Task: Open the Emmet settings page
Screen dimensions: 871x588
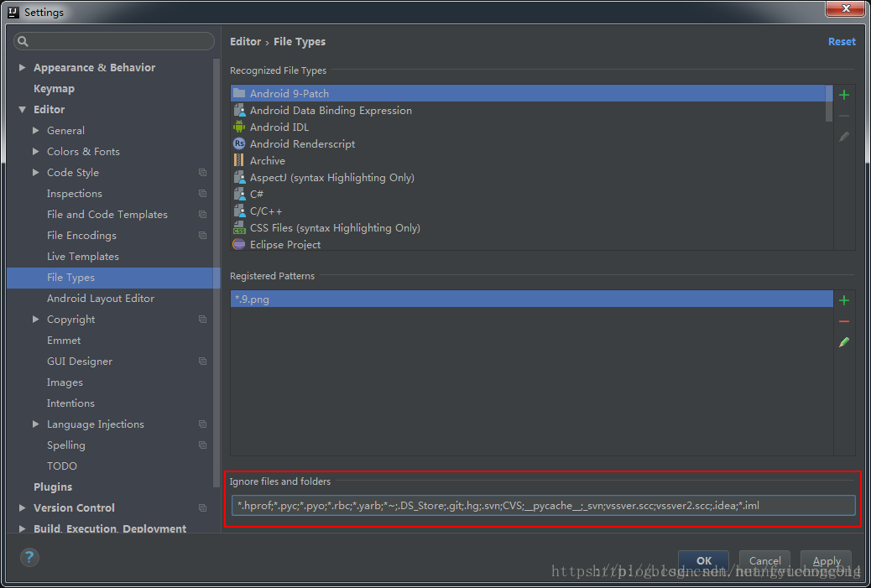Action: coord(64,341)
